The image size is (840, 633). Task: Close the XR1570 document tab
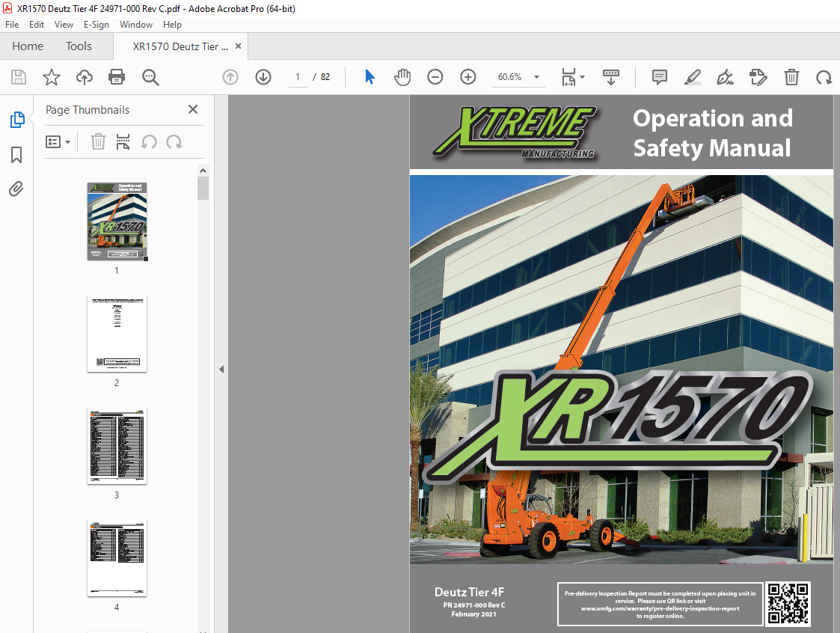239,46
